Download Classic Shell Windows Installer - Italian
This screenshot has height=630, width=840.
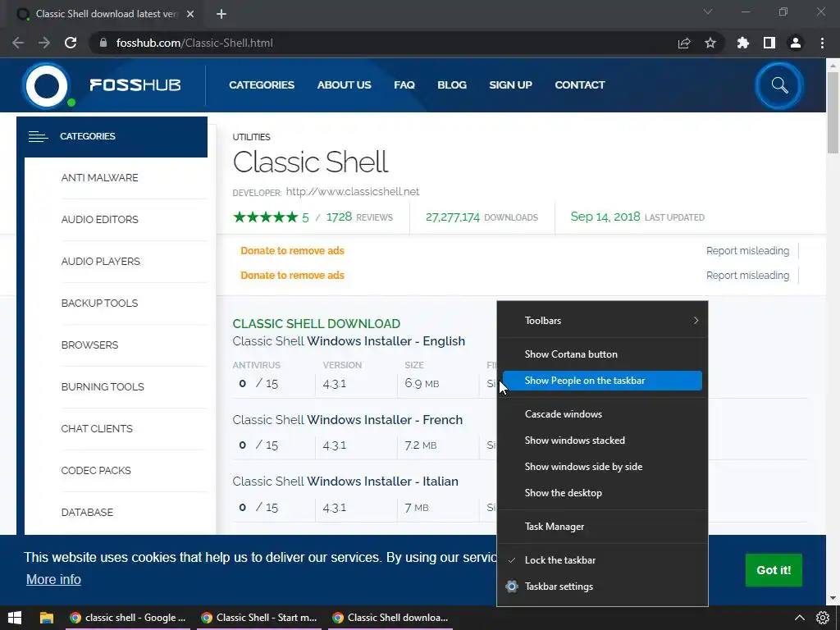[345, 482]
